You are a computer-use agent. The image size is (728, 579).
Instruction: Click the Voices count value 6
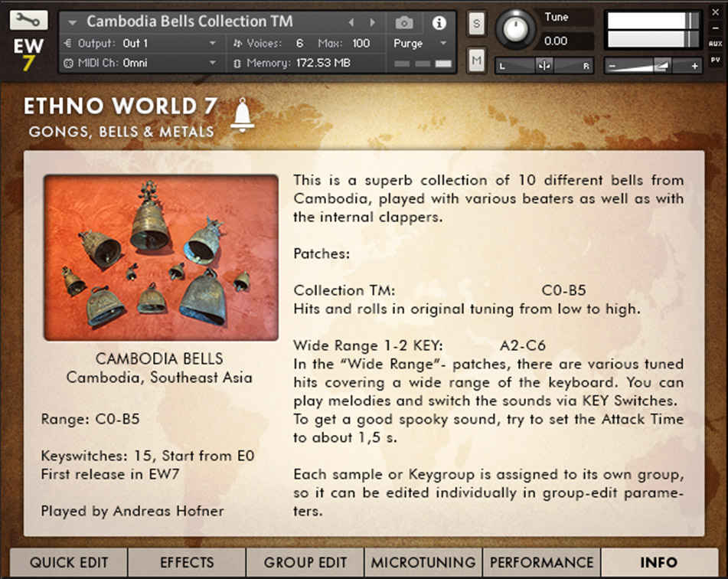coord(299,43)
